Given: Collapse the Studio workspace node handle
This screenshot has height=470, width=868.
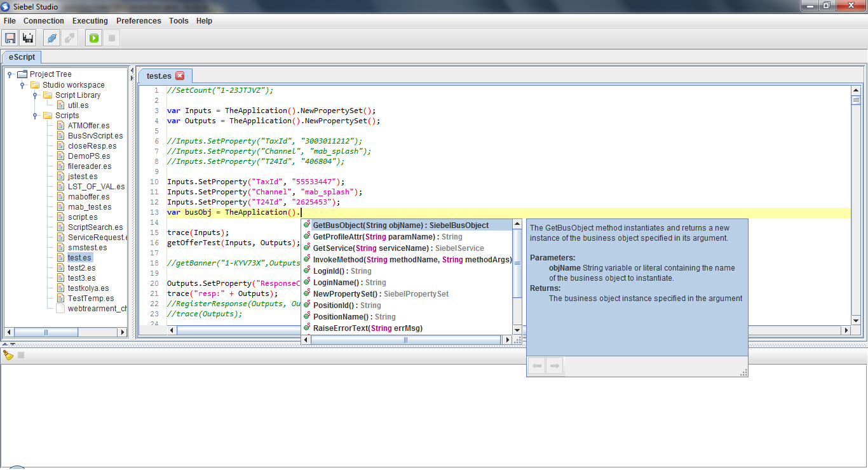Looking at the screenshot, I should click(x=22, y=84).
